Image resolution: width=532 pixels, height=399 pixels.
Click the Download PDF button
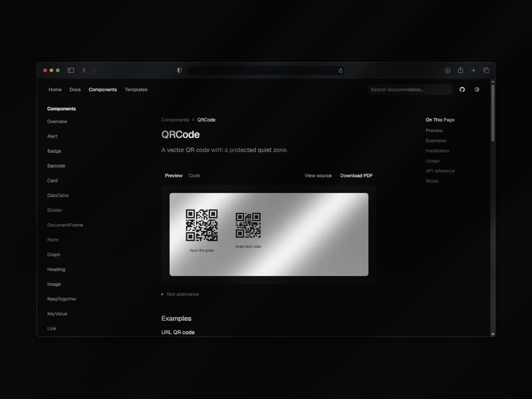356,176
